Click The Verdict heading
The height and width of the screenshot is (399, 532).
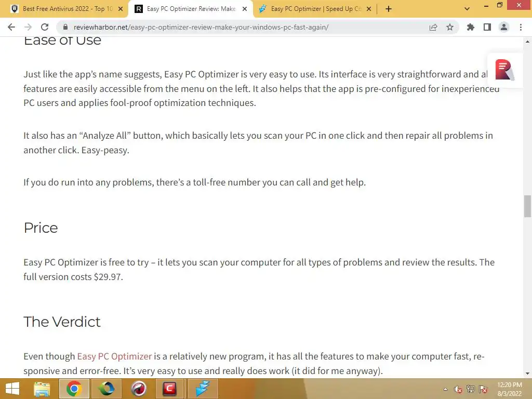coord(62,322)
